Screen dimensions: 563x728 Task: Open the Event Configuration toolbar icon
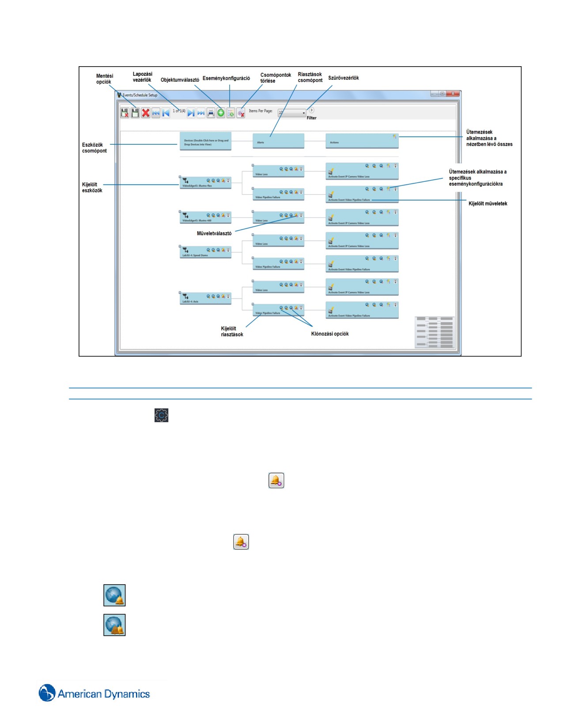(x=230, y=113)
